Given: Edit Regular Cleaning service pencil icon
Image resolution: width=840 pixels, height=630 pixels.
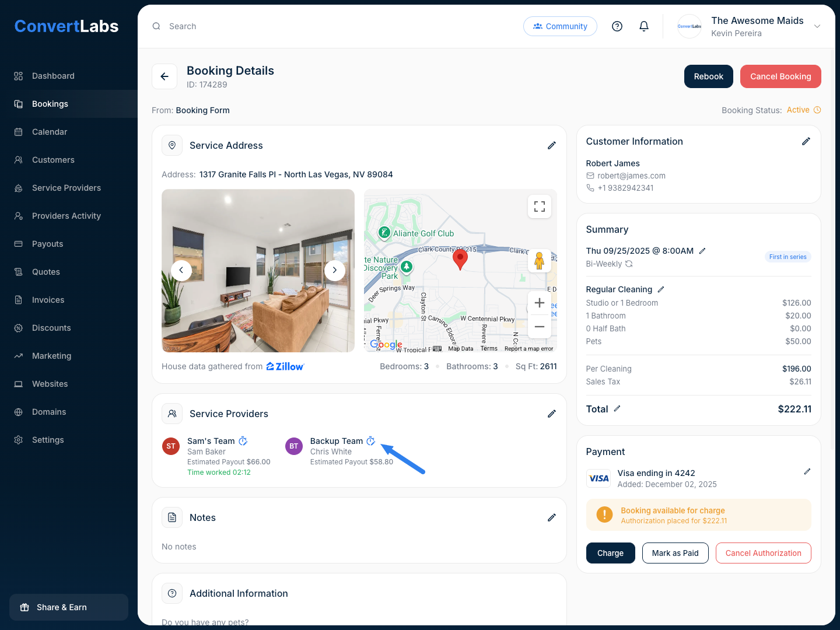Looking at the screenshot, I should 661,289.
